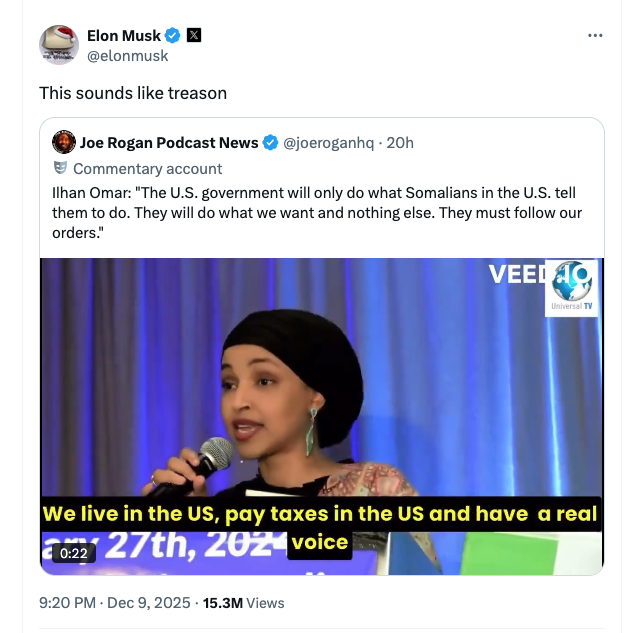Click Elon Musk's profile avatar

coord(59,45)
